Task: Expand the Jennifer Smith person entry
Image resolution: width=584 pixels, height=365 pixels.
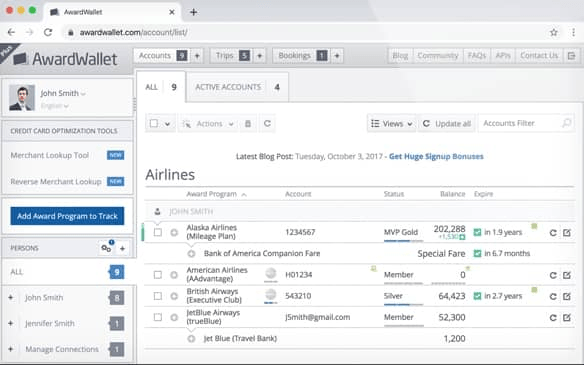Action: (10, 323)
